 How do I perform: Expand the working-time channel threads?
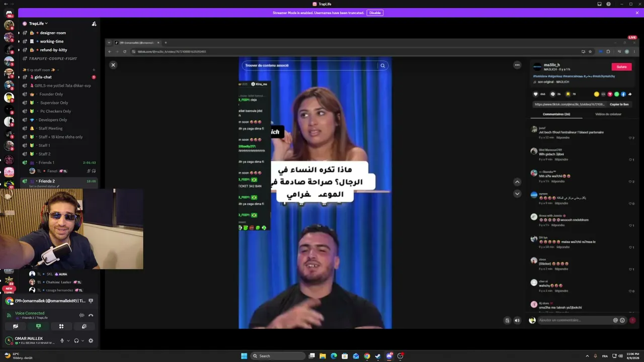(19, 42)
